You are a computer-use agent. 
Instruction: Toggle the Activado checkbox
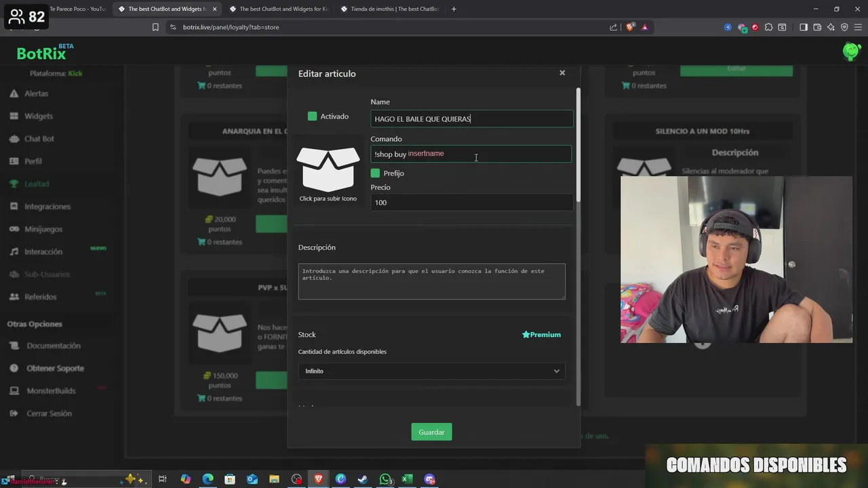[312, 117]
